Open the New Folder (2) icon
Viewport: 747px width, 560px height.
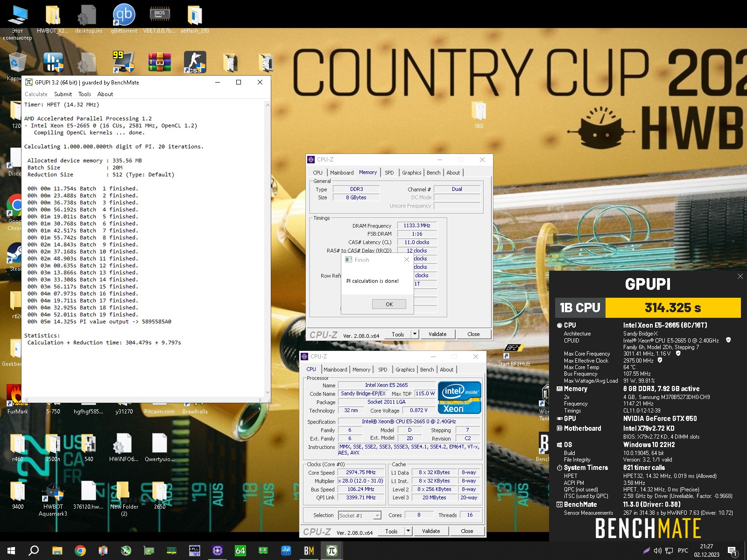(124, 498)
